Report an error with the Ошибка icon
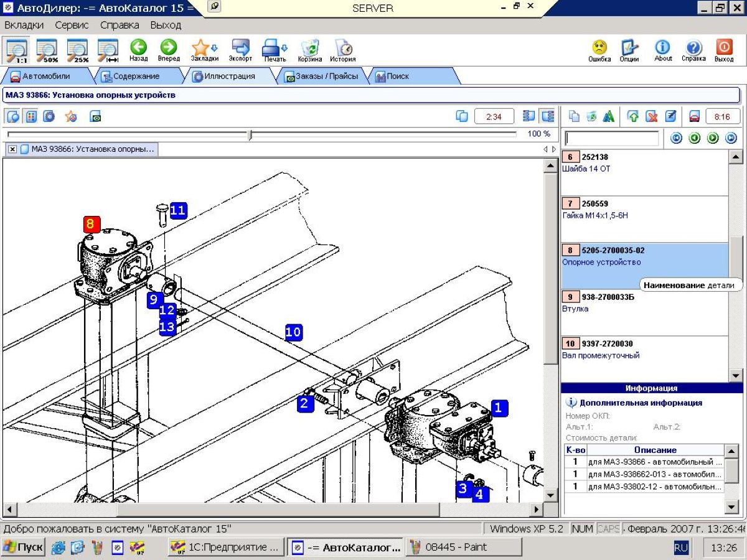This screenshot has width=747, height=560. coord(599,50)
